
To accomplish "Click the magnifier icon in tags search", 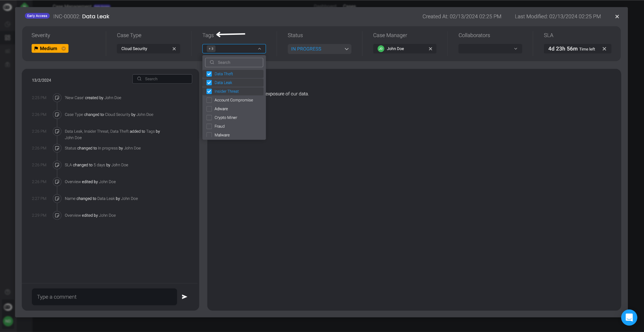I will (212, 62).
